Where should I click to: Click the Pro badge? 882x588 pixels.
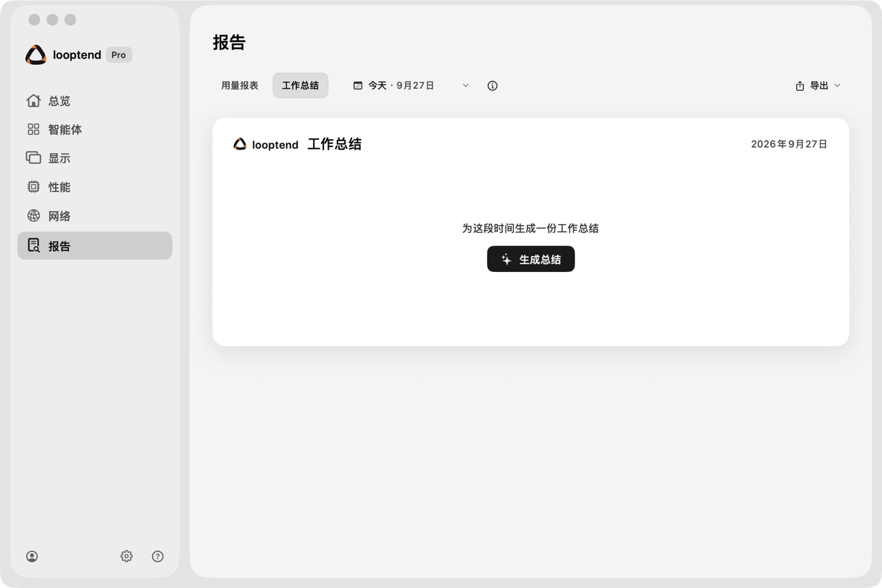coord(119,55)
